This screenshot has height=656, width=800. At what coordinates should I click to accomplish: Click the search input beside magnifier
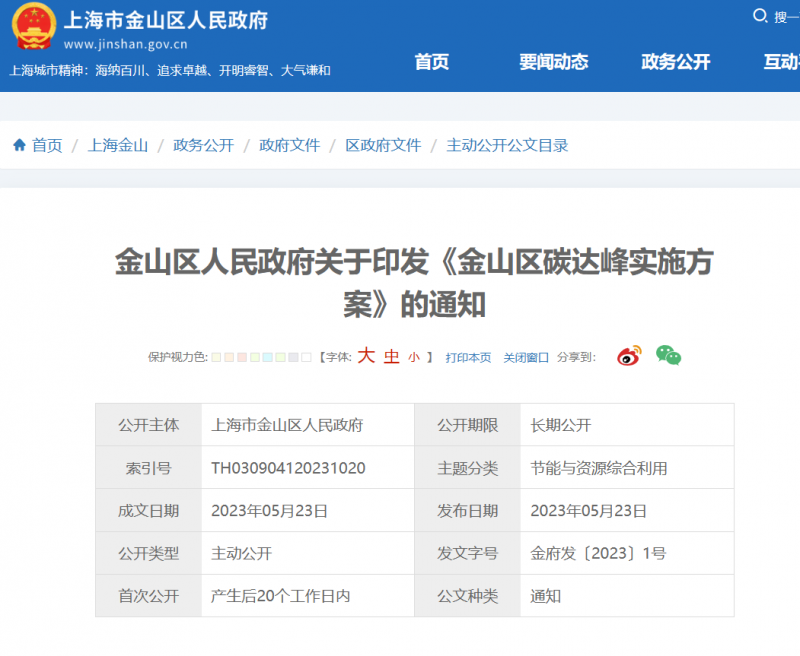786,17
